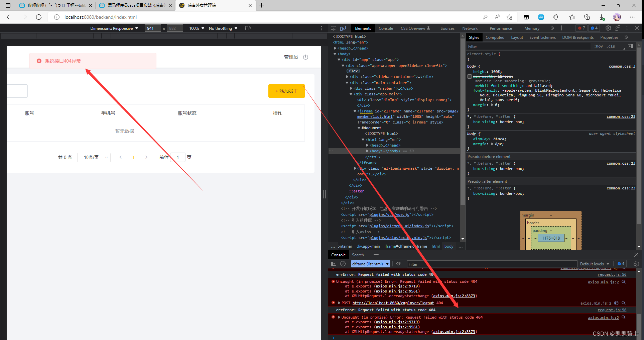Open console settings gear
This screenshot has height=340, width=644.
click(636, 264)
